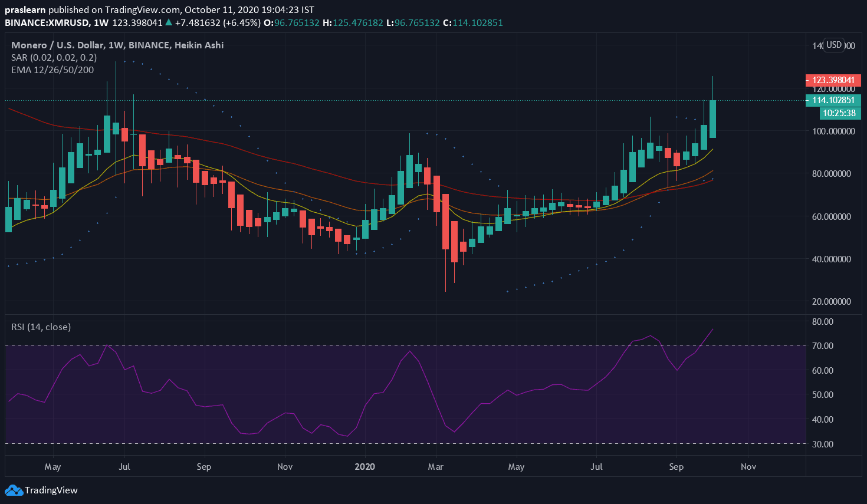Click the 70.00 RSI axis level
The height and width of the screenshot is (504, 867).
coord(823,345)
